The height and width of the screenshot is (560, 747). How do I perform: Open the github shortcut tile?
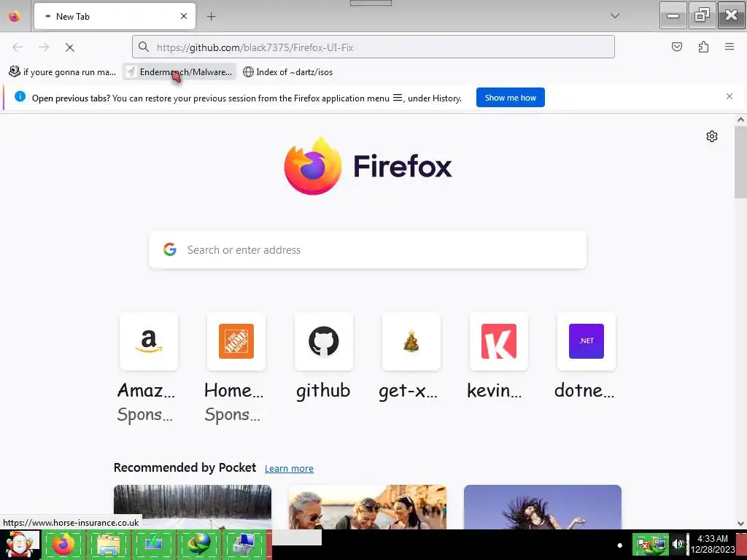tap(323, 341)
